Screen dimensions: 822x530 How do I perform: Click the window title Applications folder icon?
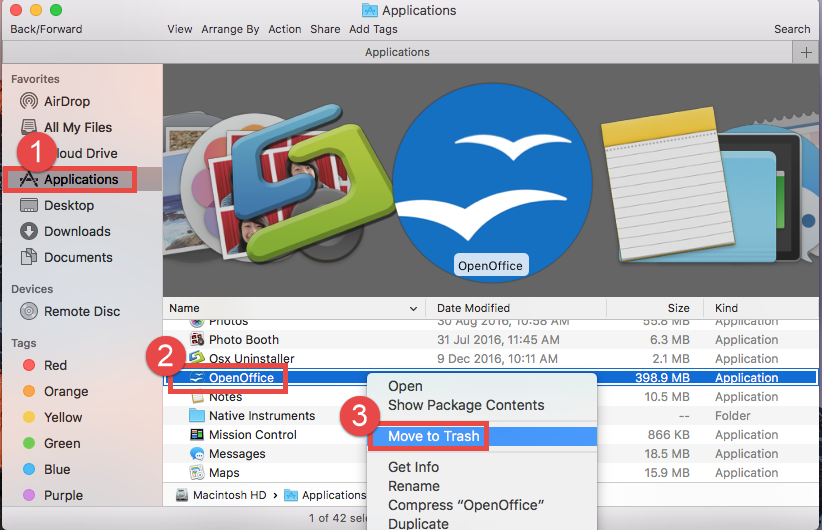[370, 10]
